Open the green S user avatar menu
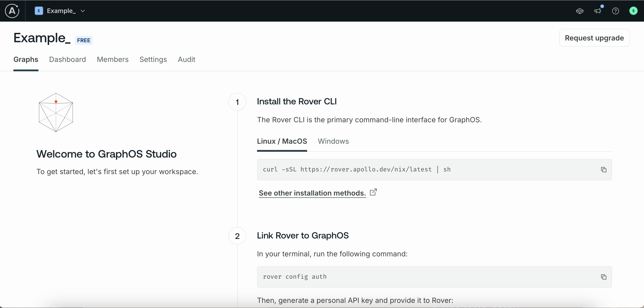 coord(633,11)
